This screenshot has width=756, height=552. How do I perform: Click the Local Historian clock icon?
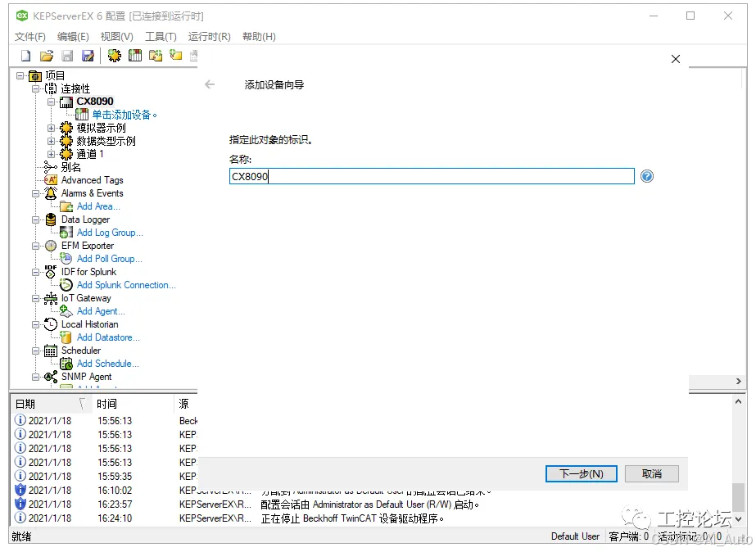pyautogui.click(x=51, y=324)
